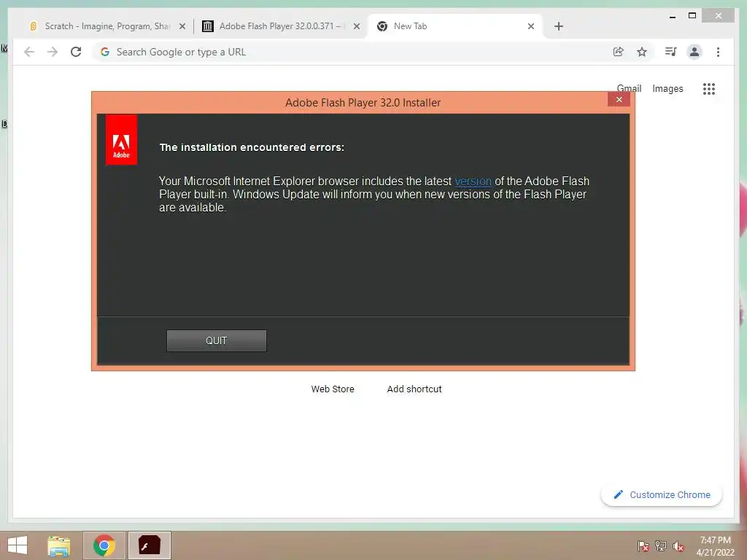Switch to the Scratch tab

click(x=107, y=26)
